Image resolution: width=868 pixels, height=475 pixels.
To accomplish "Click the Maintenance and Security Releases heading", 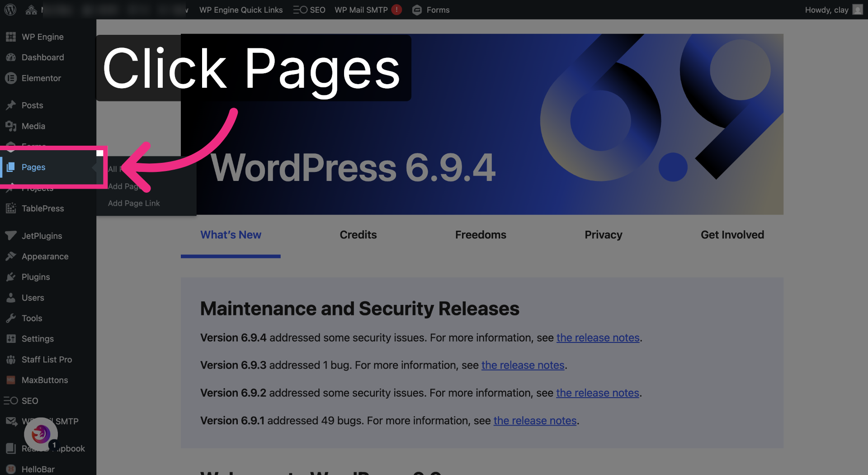I will 360,309.
